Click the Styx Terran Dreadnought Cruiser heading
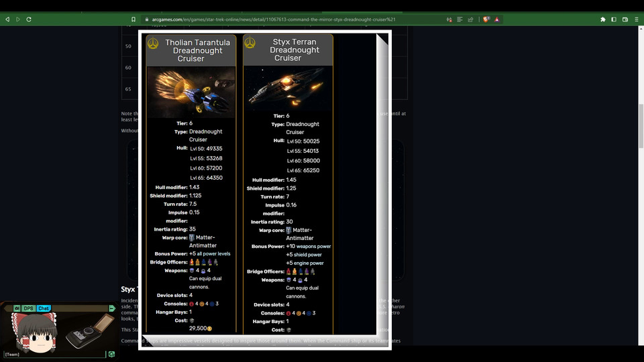 (x=294, y=50)
